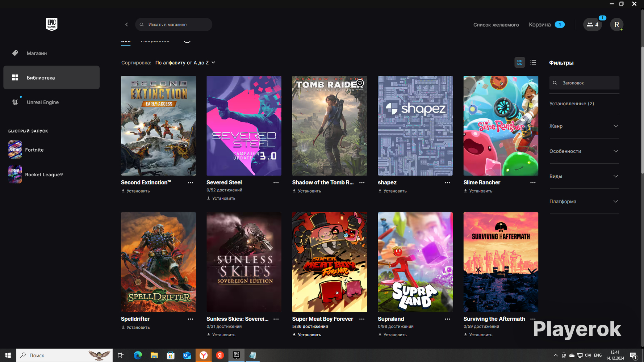The image size is (644, 362).
Task: Click the store search field
Action: tap(173, 25)
